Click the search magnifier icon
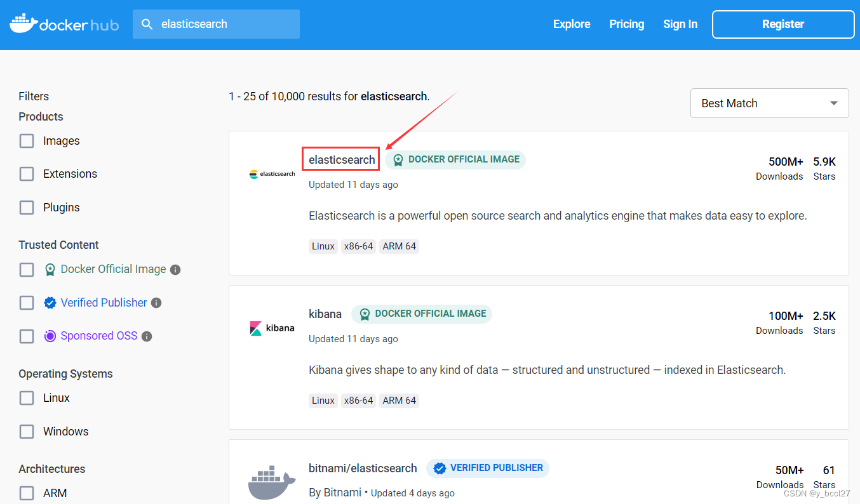Image resolution: width=860 pixels, height=504 pixels. [147, 23]
